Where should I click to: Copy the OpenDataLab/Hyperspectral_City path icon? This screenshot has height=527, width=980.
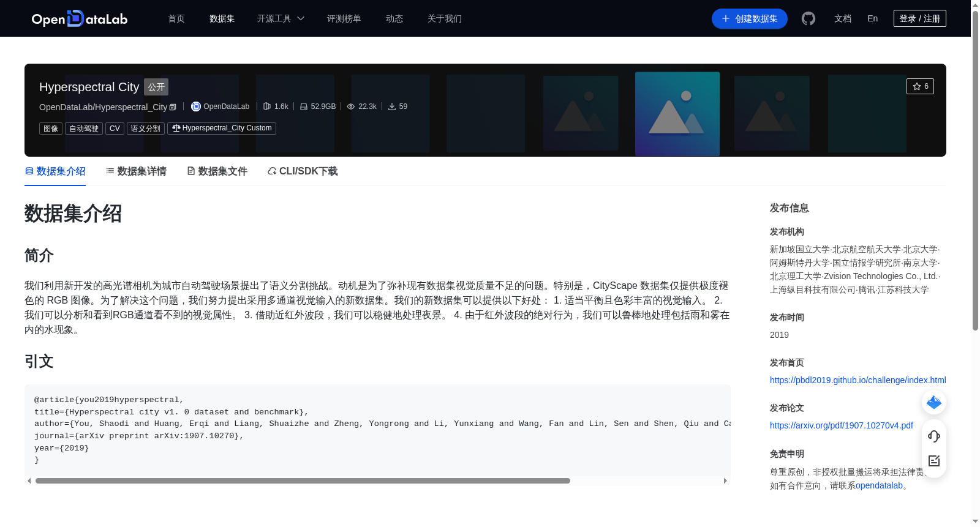(x=173, y=107)
